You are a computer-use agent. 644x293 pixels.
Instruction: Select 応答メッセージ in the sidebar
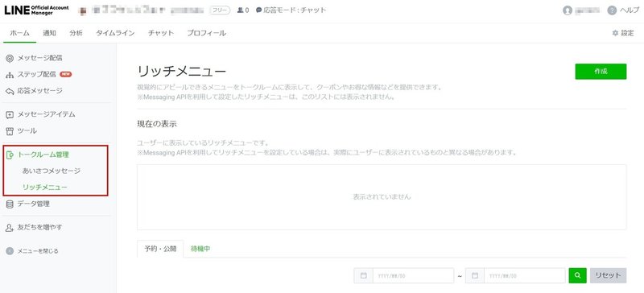coord(39,91)
